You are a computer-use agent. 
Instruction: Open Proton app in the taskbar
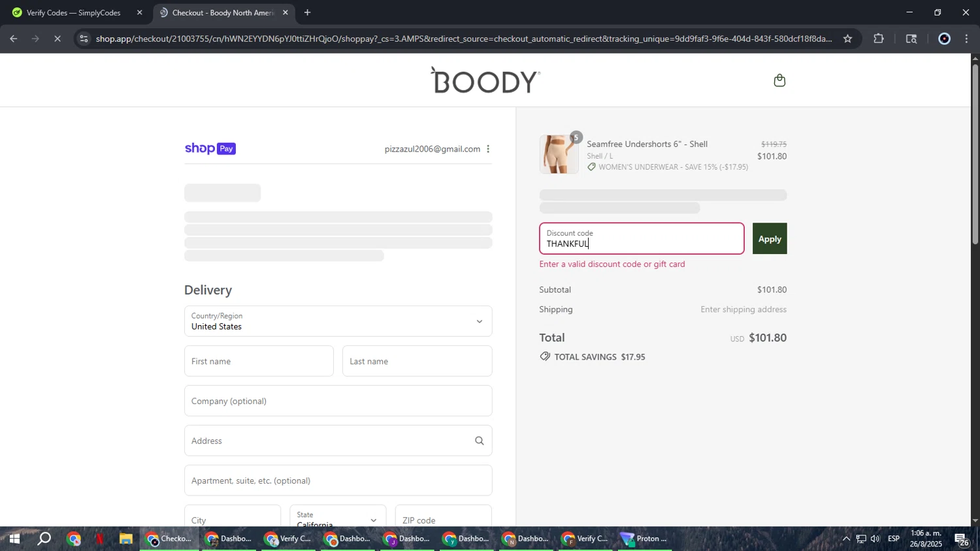[x=645, y=539]
